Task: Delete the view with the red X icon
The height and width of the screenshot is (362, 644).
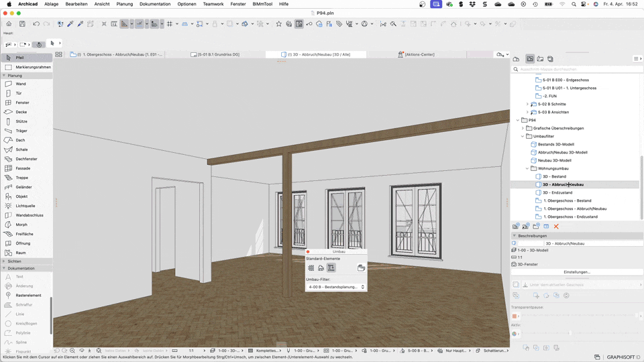Action: 556,227
